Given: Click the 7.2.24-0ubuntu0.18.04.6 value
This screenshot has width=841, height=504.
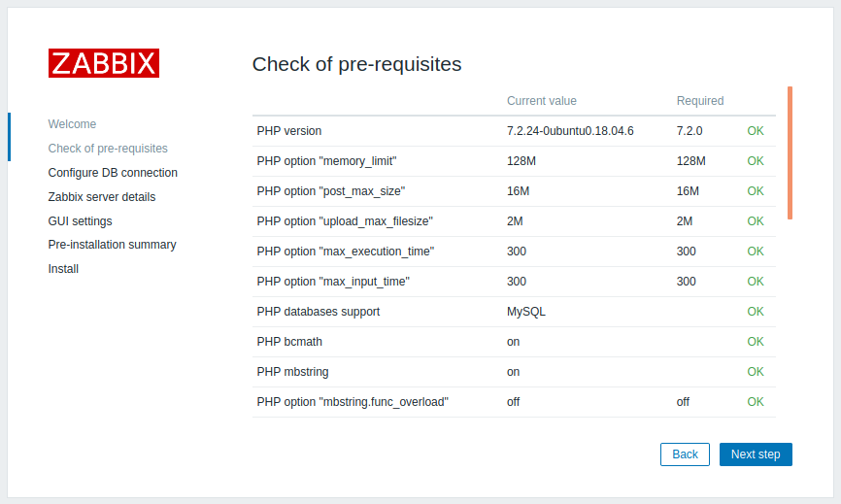Looking at the screenshot, I should coord(570,131).
